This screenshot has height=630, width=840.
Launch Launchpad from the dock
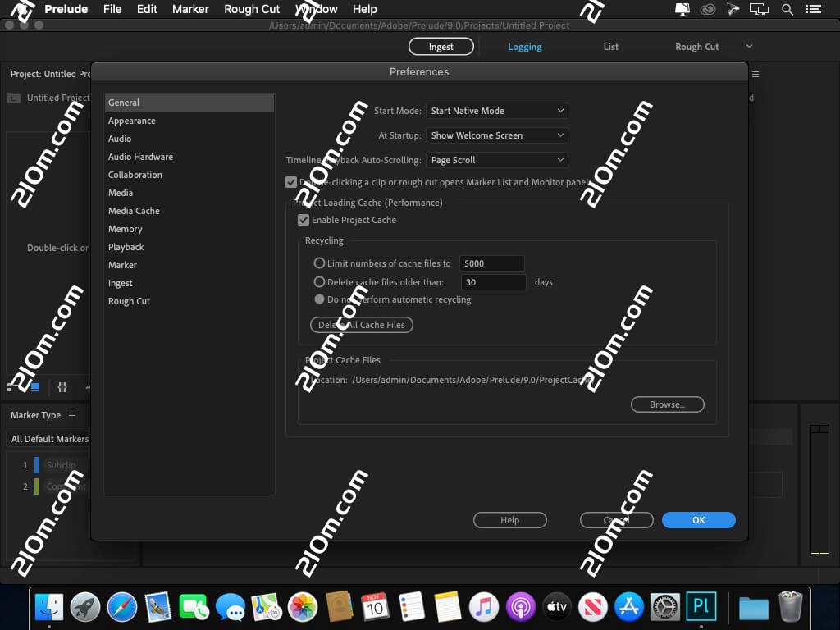[x=85, y=607]
